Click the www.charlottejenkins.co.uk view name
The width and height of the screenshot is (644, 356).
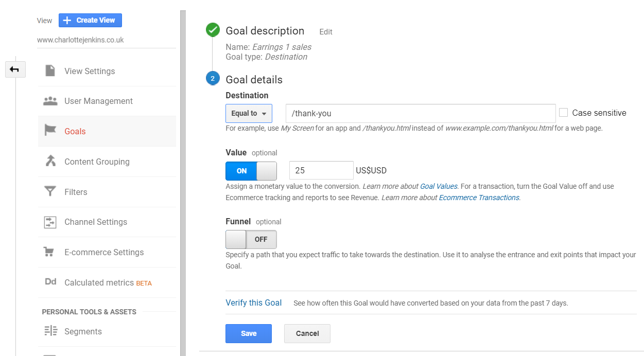[80, 40]
